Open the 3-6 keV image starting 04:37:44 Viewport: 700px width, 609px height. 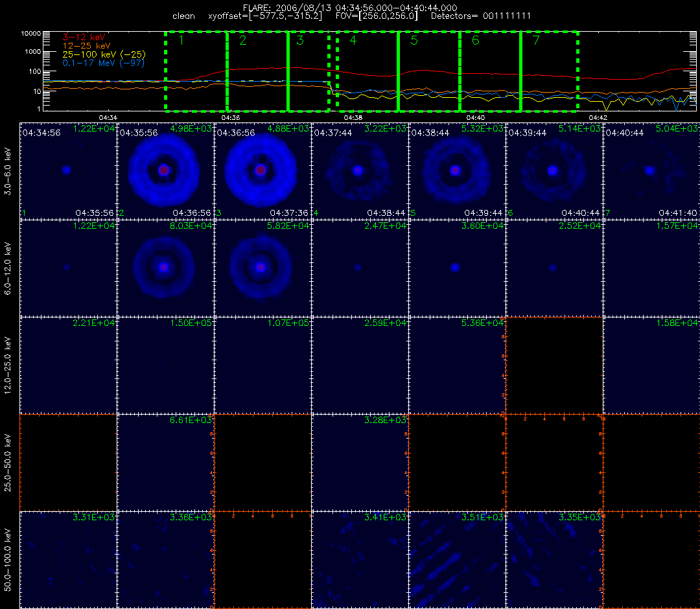[360, 171]
